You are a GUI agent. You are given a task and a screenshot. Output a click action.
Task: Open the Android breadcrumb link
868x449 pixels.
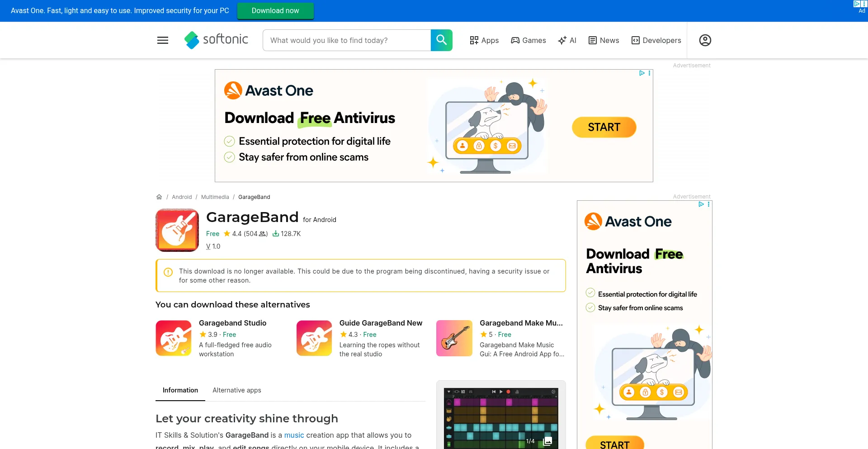pos(182,197)
